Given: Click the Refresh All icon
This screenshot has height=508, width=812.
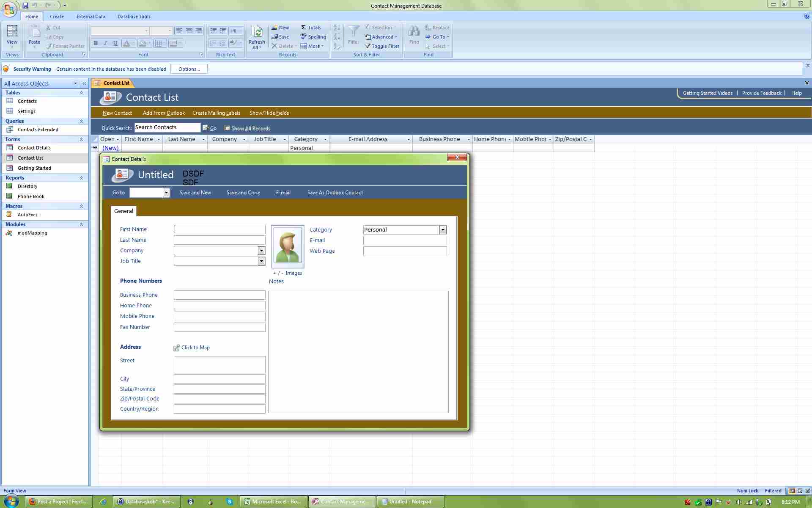Looking at the screenshot, I should point(257,32).
